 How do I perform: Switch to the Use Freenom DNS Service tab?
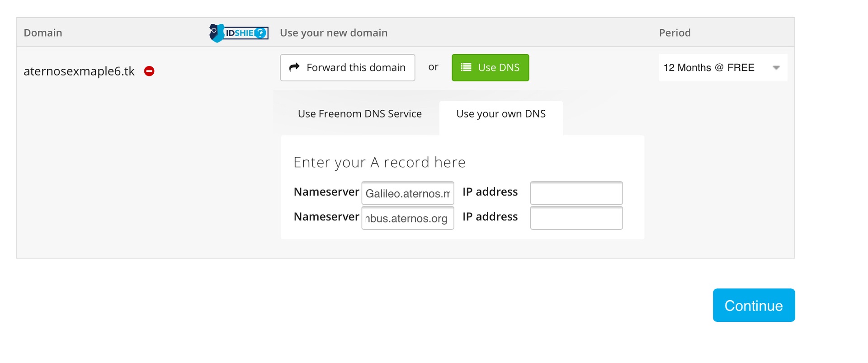(360, 114)
